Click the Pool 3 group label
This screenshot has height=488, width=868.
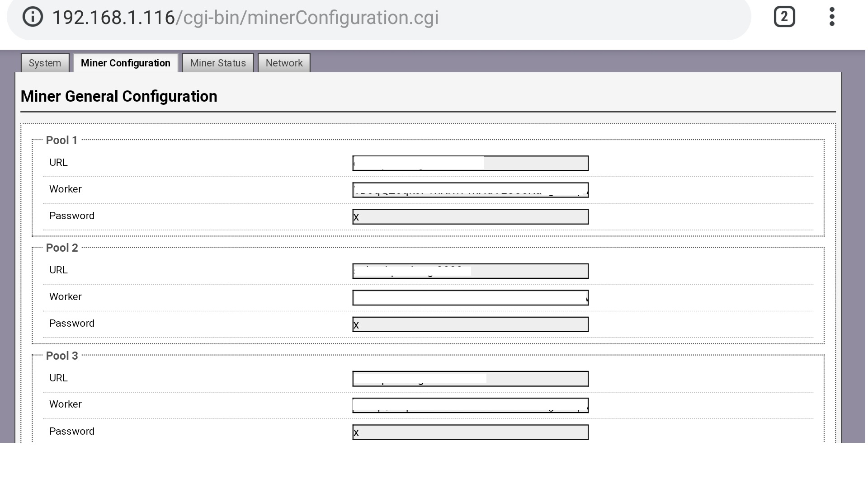62,356
